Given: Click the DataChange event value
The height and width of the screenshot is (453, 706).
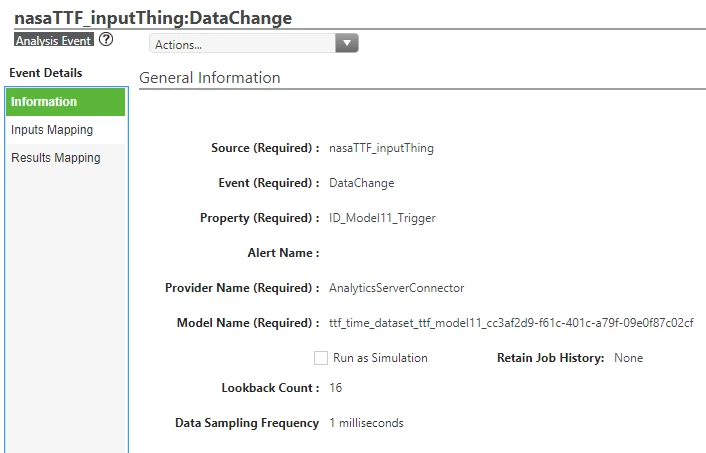Looking at the screenshot, I should (x=362, y=183).
